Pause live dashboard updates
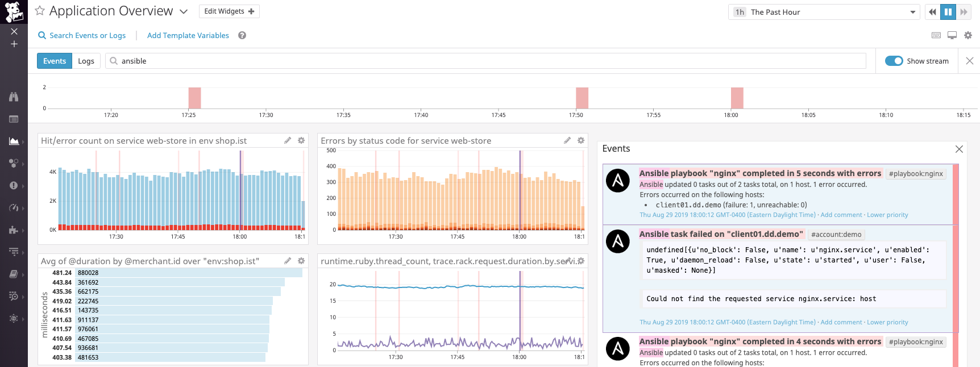Viewport: 980px width, 367px height. 948,12
